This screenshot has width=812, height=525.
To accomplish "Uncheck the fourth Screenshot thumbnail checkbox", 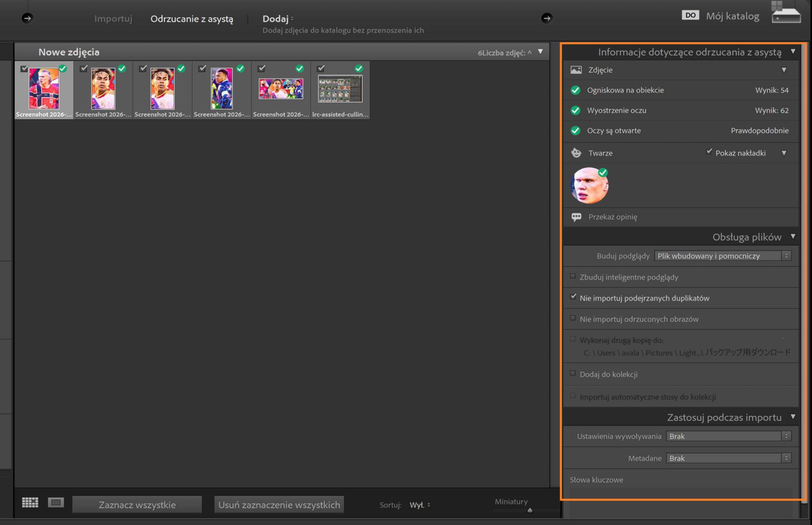I will (x=202, y=68).
